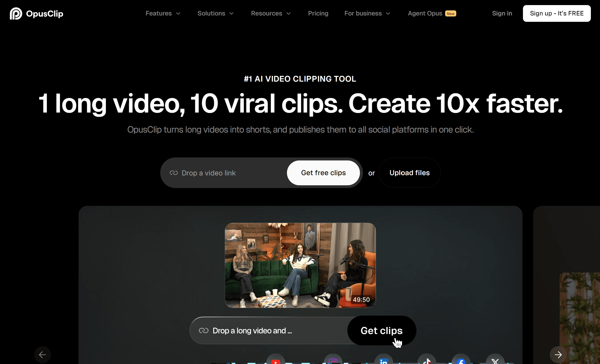Open the Features dropdown
Viewport: 600px width, 364px height.
click(162, 13)
